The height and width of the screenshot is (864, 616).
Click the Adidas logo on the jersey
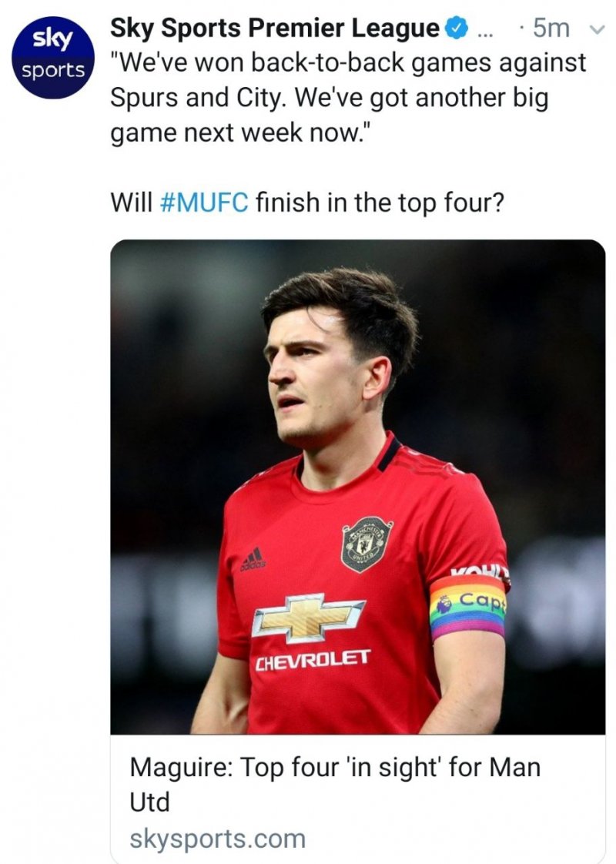coord(252,560)
